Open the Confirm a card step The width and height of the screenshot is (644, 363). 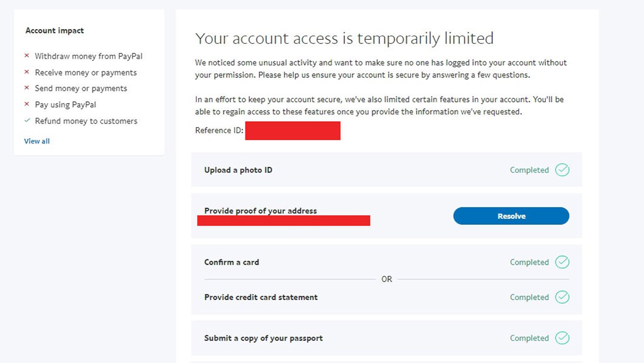pyautogui.click(x=231, y=262)
